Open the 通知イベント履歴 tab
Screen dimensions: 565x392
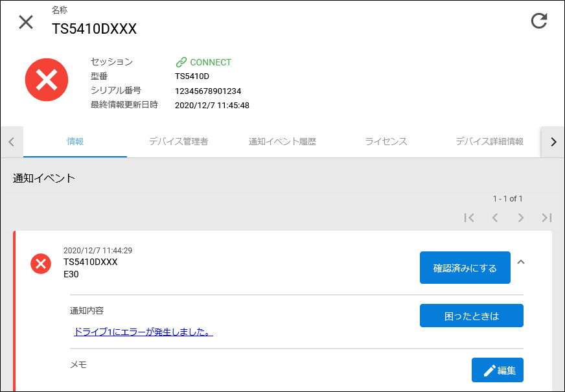click(x=281, y=141)
